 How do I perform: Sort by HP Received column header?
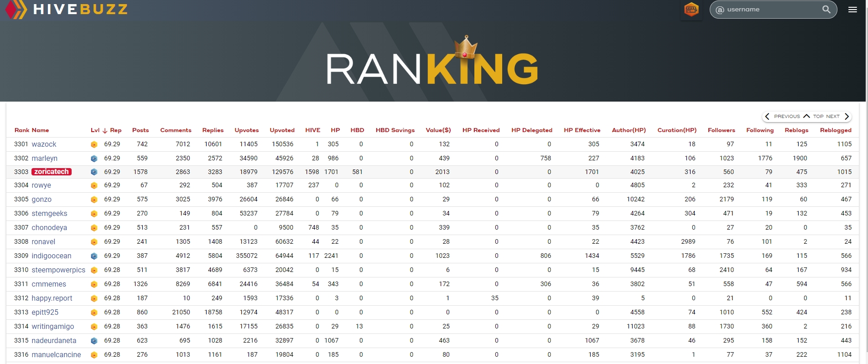pyautogui.click(x=481, y=130)
